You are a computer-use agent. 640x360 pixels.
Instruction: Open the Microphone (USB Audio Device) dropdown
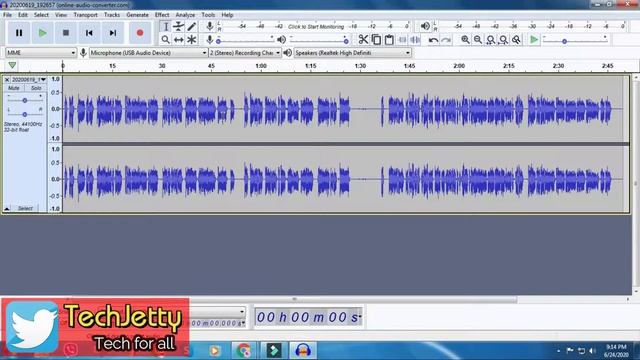point(149,53)
